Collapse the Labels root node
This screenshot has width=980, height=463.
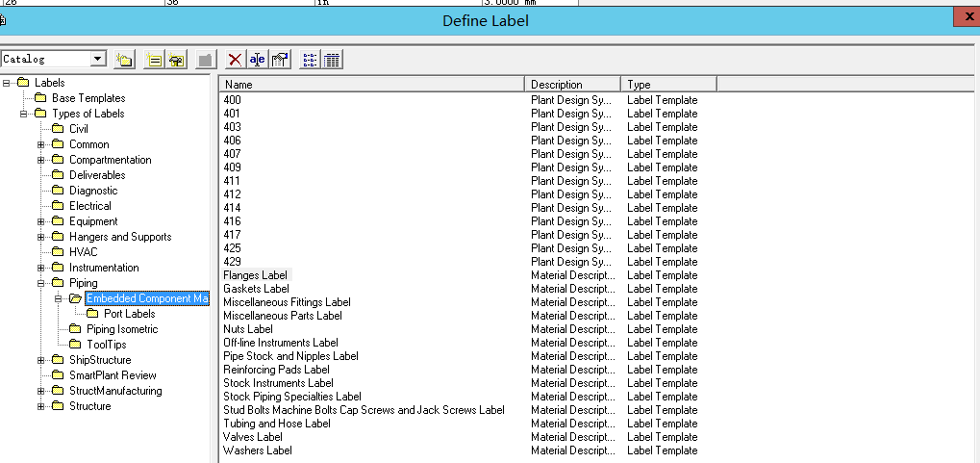tap(6, 83)
